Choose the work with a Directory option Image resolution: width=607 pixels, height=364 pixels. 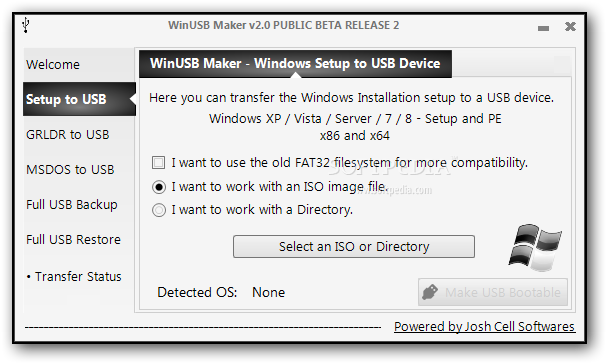159,210
